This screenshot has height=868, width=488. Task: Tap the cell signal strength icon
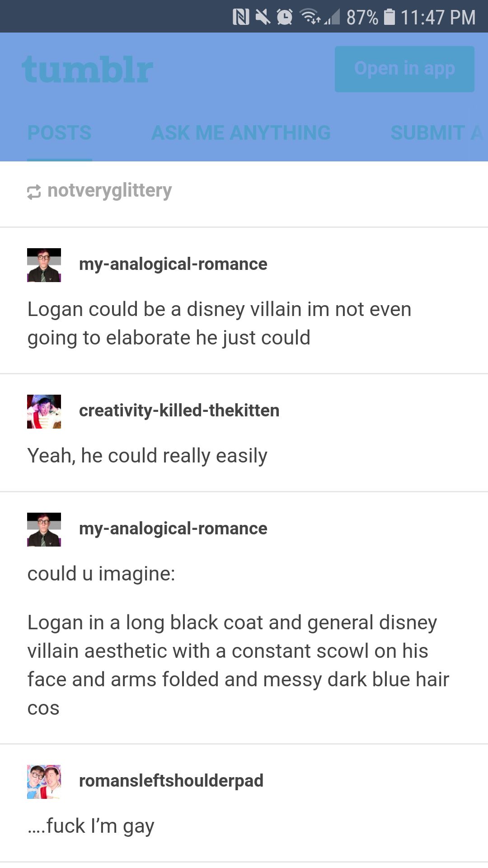tap(332, 17)
